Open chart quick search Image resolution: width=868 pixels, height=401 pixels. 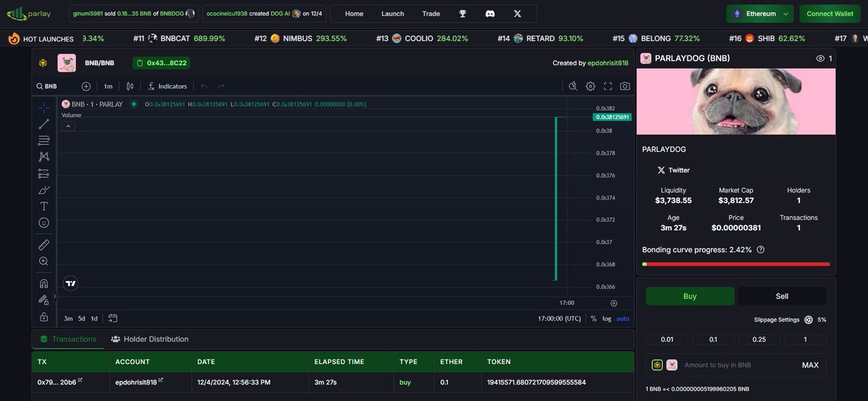pos(572,86)
